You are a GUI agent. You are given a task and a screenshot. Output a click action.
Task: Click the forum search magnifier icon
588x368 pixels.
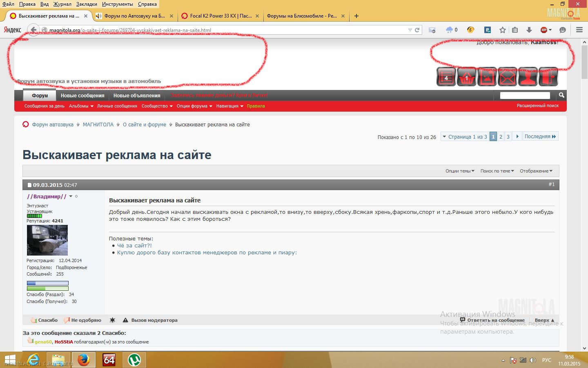click(561, 95)
